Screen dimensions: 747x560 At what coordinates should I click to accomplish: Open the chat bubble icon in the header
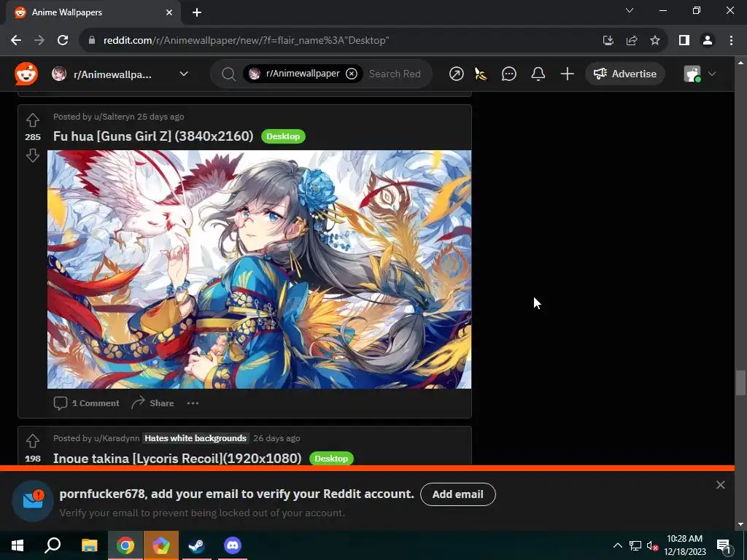pos(508,74)
